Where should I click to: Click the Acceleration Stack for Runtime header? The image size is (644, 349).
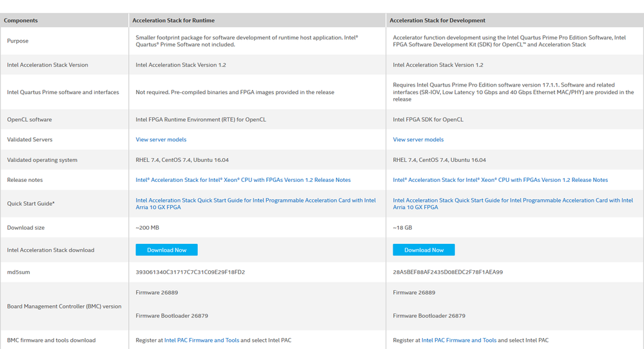[173, 21]
